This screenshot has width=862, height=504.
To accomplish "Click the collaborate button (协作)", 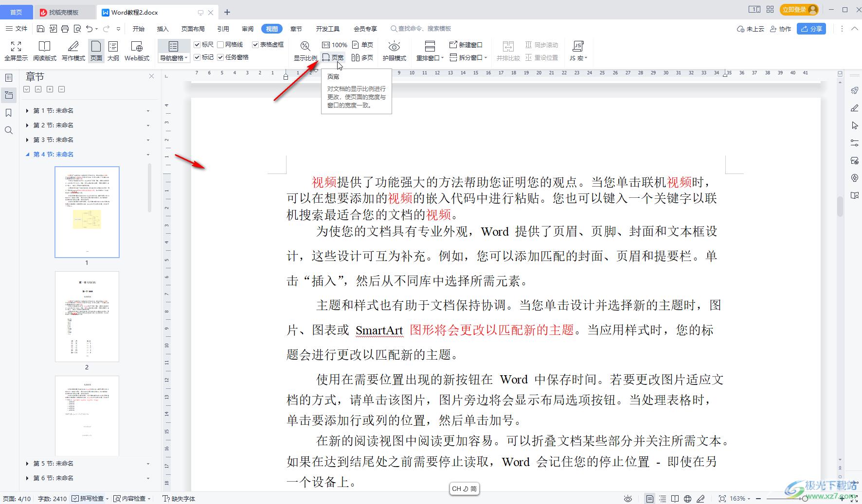I will pos(780,29).
